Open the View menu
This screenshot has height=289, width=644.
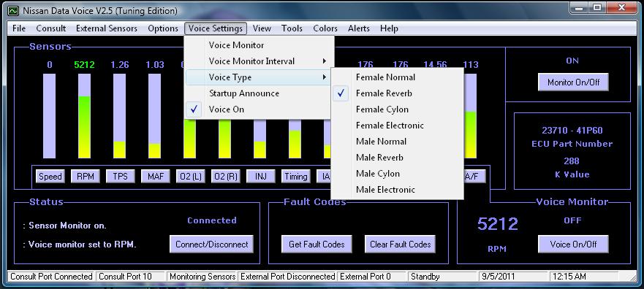262,28
